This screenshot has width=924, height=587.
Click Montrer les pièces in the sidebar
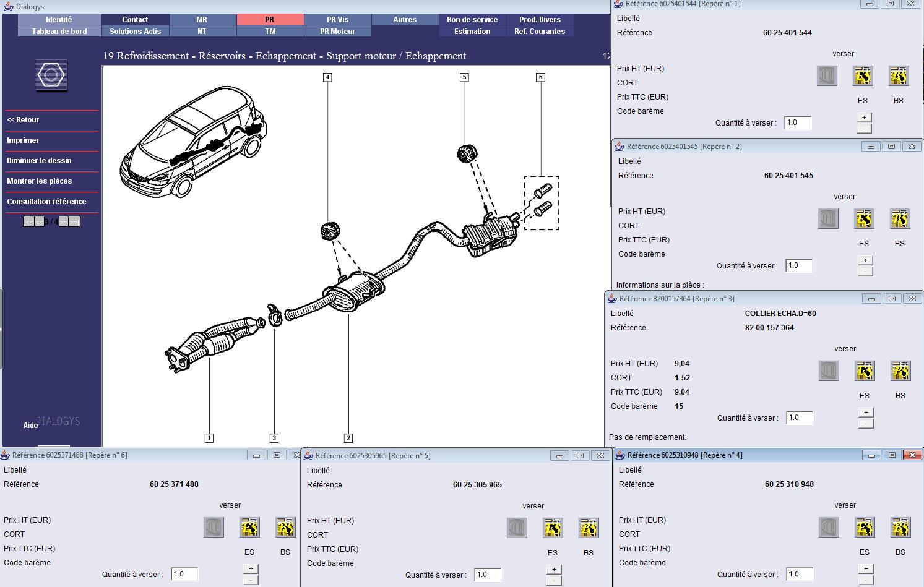coord(40,181)
